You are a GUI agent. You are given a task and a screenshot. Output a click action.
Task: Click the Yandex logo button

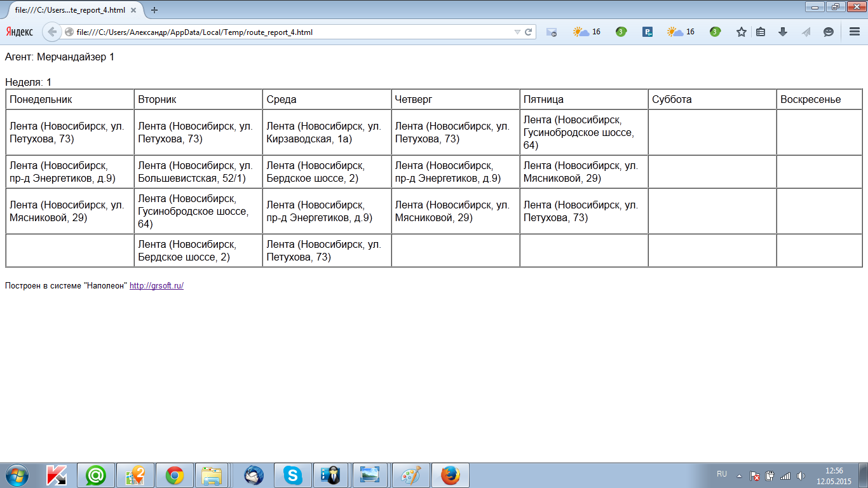20,32
